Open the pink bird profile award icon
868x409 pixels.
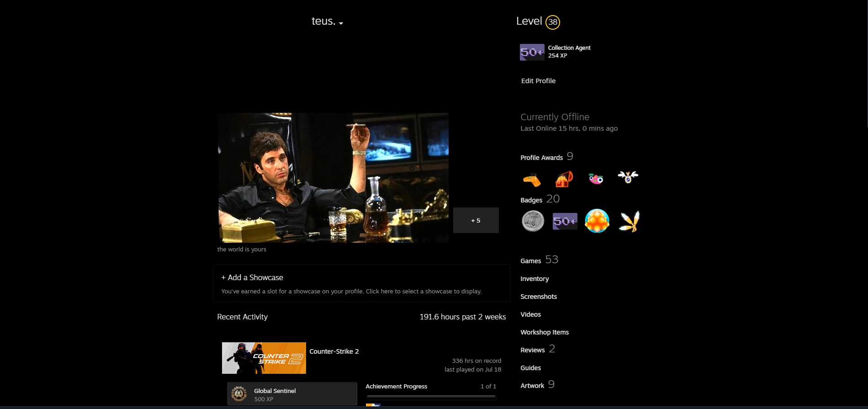(x=596, y=179)
